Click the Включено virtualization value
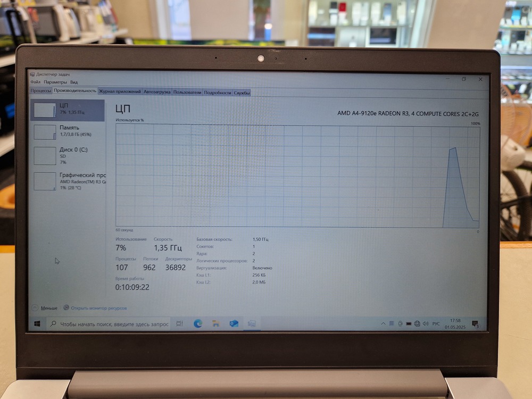Viewport: 532px width, 399px height. (262, 268)
